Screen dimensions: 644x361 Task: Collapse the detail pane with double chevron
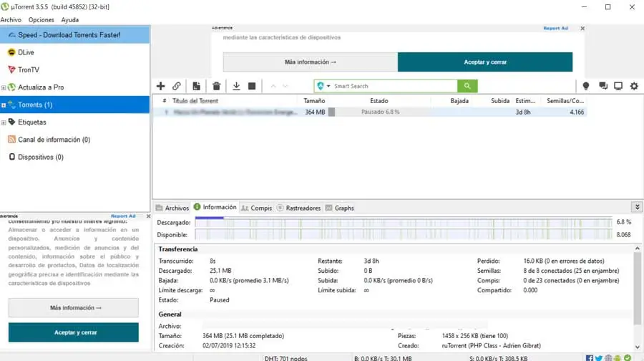pos(637,207)
